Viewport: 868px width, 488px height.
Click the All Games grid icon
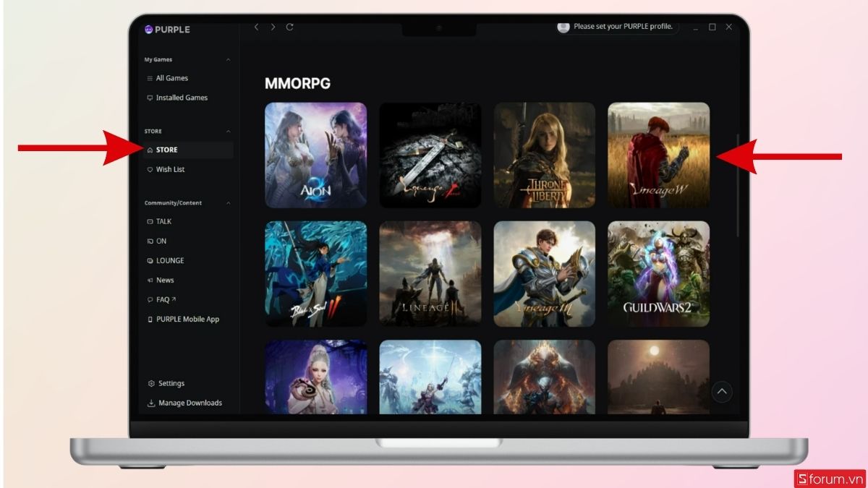pyautogui.click(x=150, y=78)
